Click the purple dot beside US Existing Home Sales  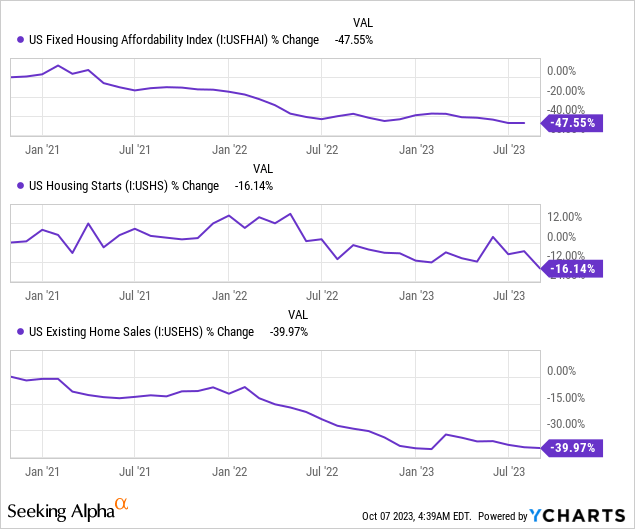coord(21,331)
